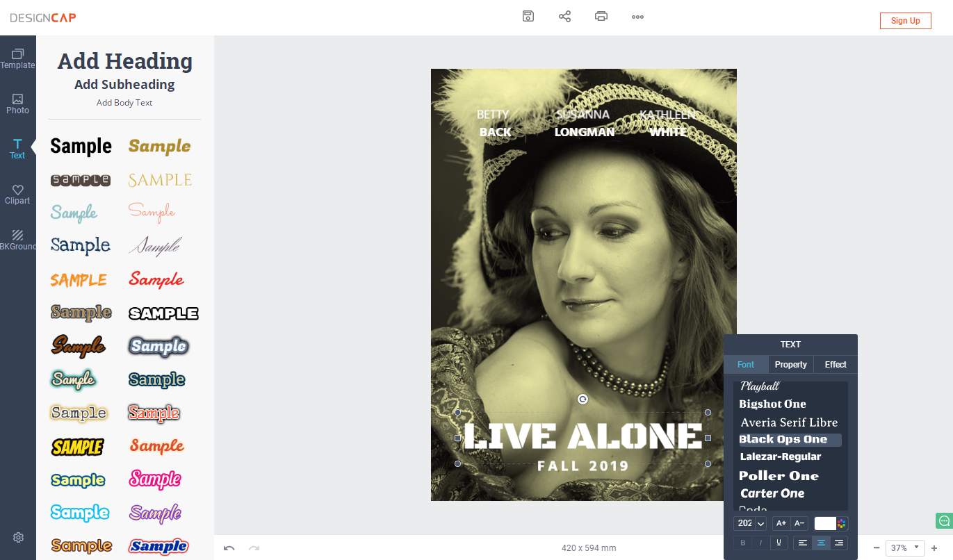
Task: Click the Print icon in top toolbar
Action: (601, 16)
